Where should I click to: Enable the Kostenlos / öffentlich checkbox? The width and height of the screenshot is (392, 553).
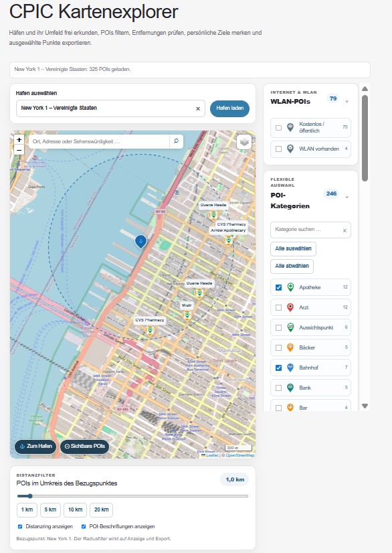tap(278, 128)
